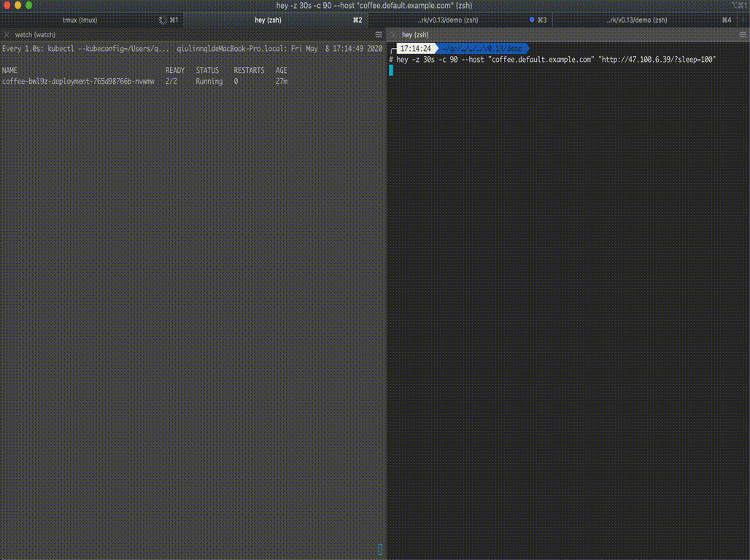
Task: Click the 27m age value
Action: pos(282,81)
